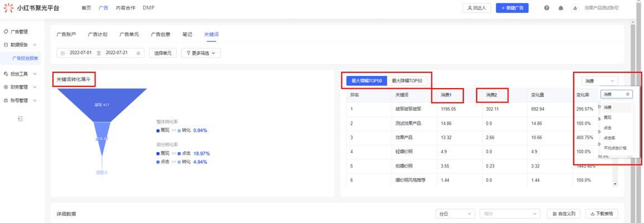
Task: Open the 更多筛选 filter dropdown
Action: [201, 53]
